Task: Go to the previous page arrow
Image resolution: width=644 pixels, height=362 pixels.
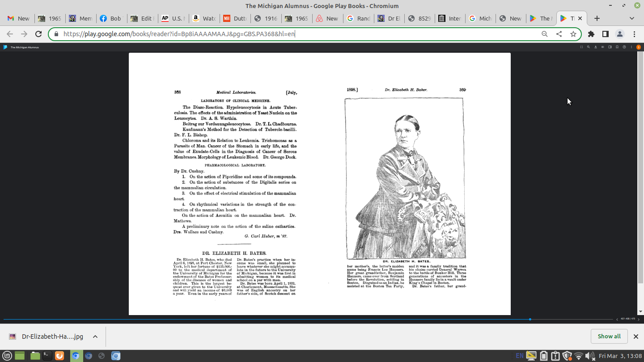Action: tap(617, 319)
